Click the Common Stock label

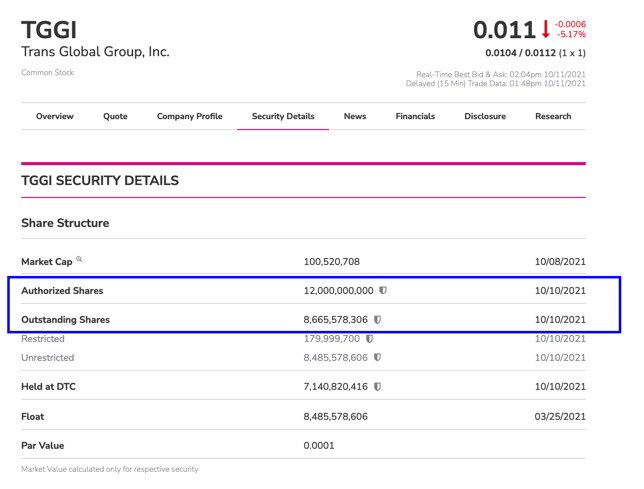coord(47,73)
